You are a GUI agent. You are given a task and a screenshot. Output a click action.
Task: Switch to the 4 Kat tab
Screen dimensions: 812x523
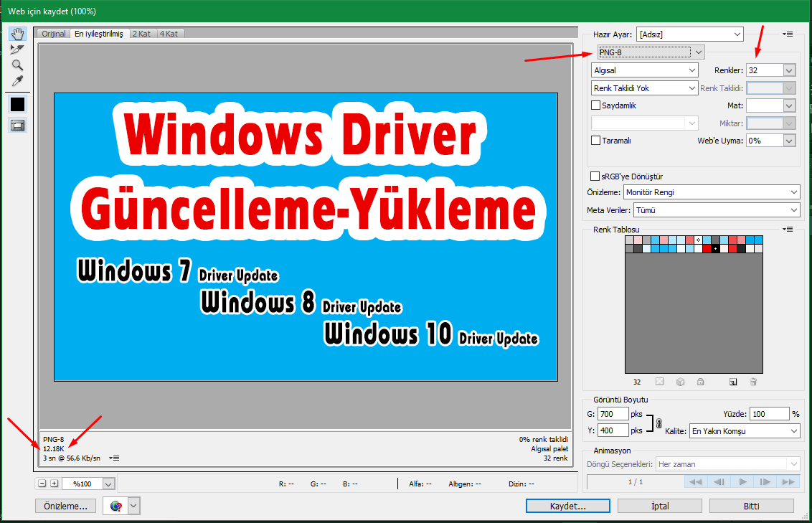(169, 34)
